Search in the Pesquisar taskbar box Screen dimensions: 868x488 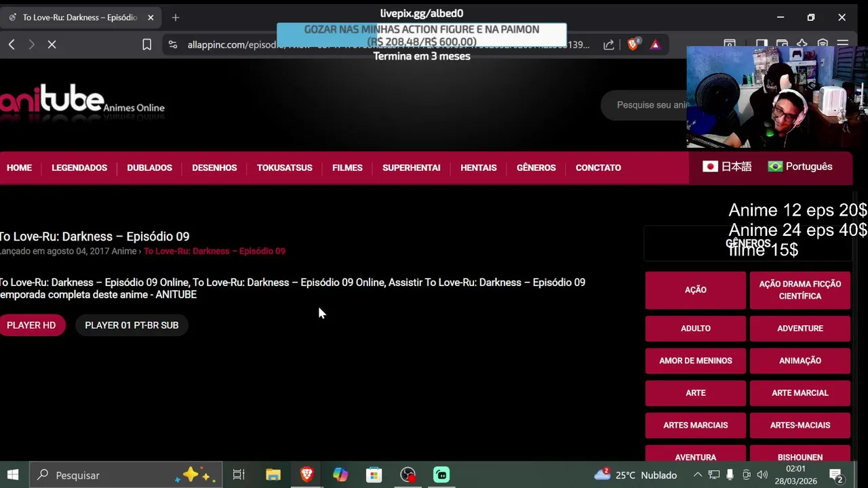click(x=127, y=475)
